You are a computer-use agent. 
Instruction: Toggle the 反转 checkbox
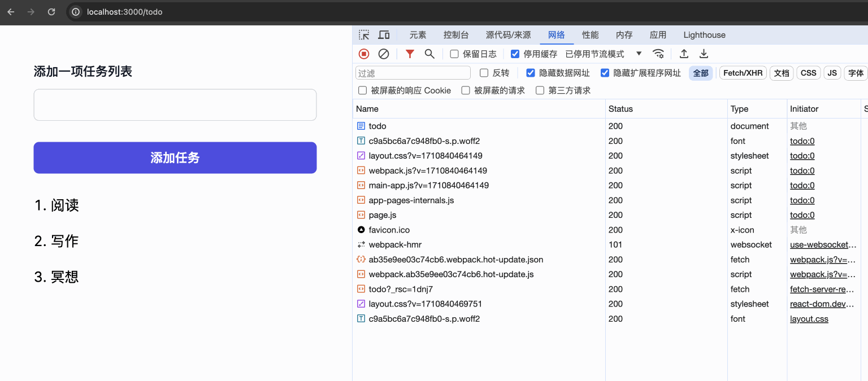484,73
